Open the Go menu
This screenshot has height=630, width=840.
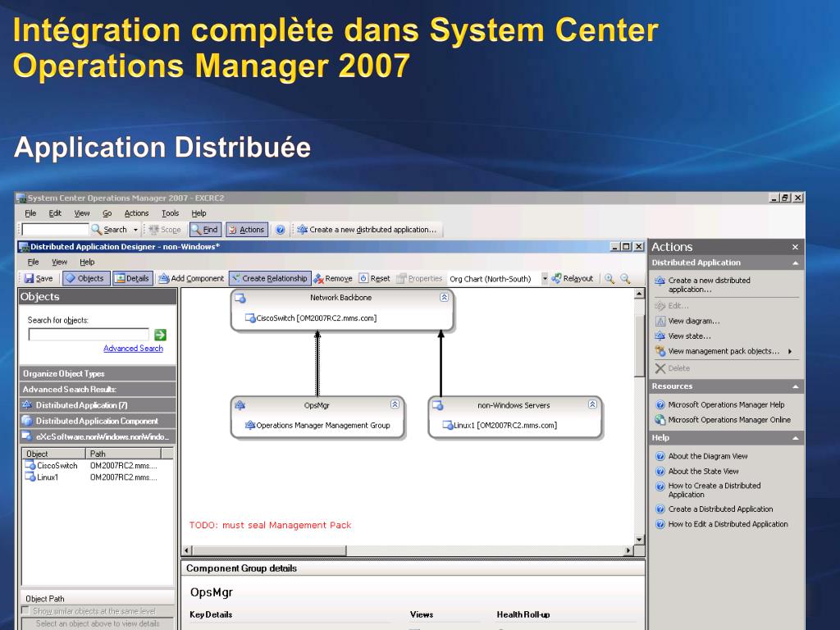coord(107,213)
